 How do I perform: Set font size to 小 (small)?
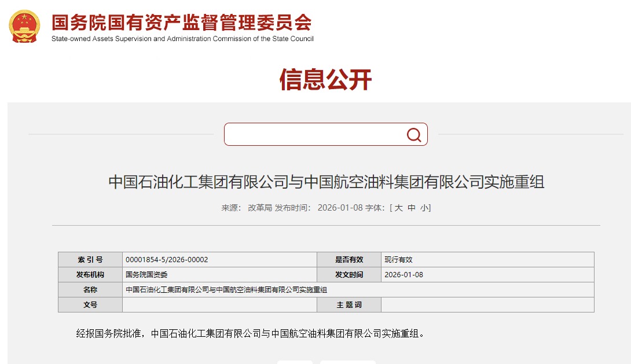(x=424, y=208)
